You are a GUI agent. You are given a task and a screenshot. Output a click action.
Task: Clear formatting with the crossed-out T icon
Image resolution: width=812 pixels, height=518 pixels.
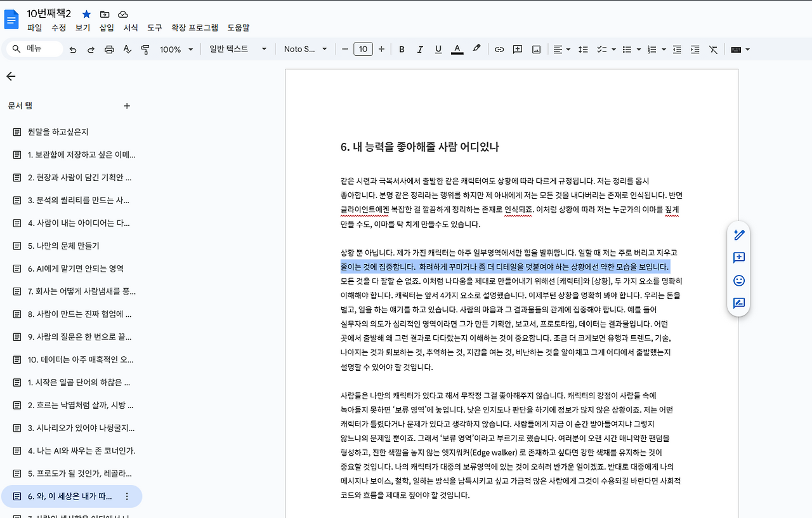pos(713,50)
